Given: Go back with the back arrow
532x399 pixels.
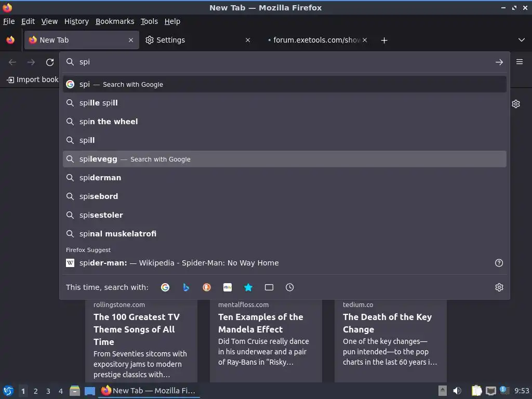Looking at the screenshot, I should point(12,62).
